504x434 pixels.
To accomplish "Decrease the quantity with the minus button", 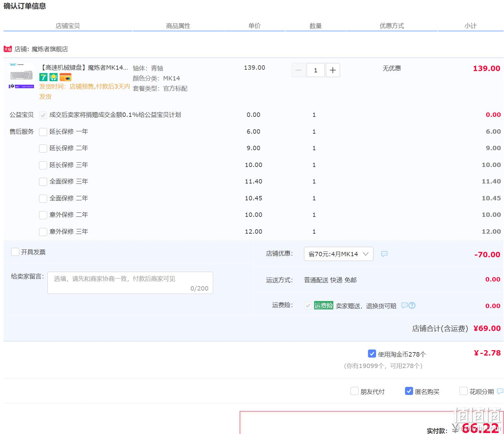I will 298,70.
